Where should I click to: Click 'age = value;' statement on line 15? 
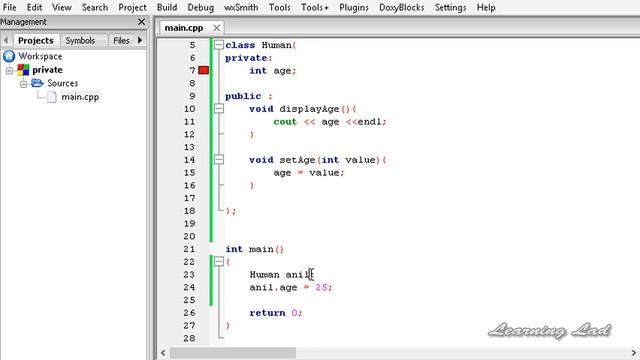click(309, 173)
